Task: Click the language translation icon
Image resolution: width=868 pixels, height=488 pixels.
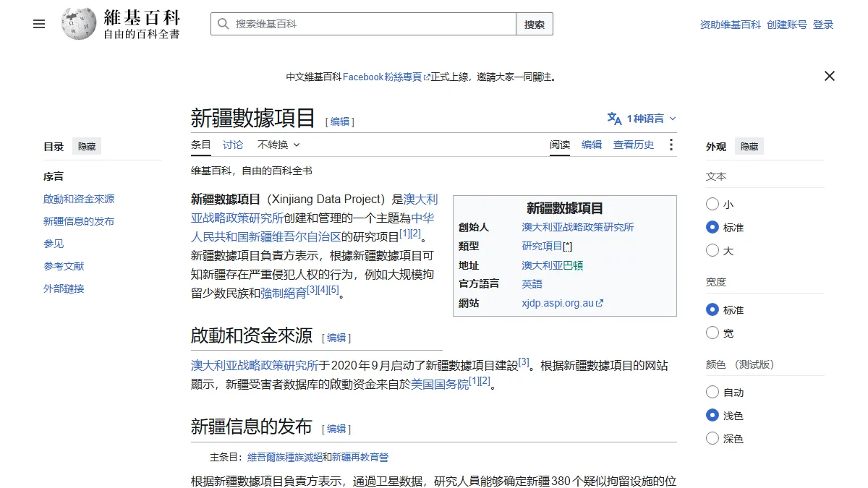Action: point(614,119)
